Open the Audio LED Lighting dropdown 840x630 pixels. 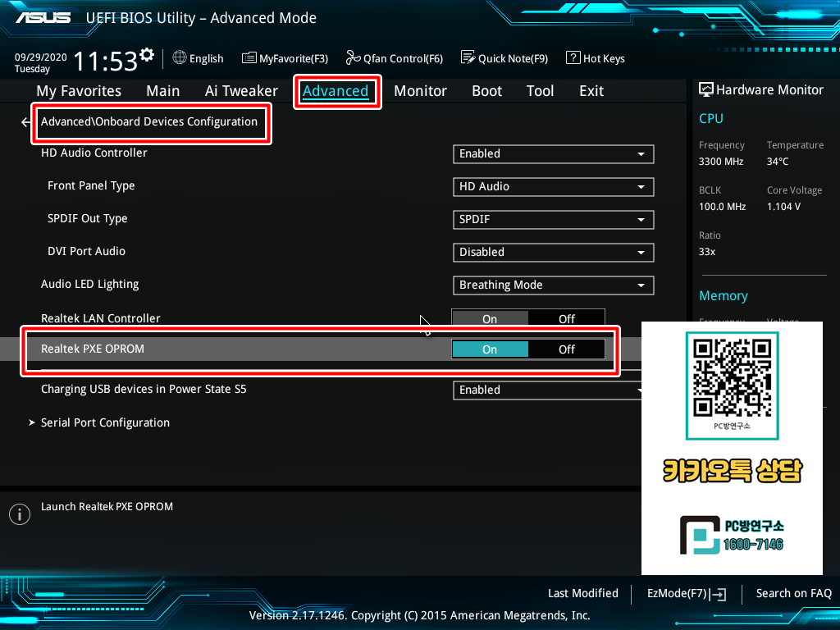[554, 285]
